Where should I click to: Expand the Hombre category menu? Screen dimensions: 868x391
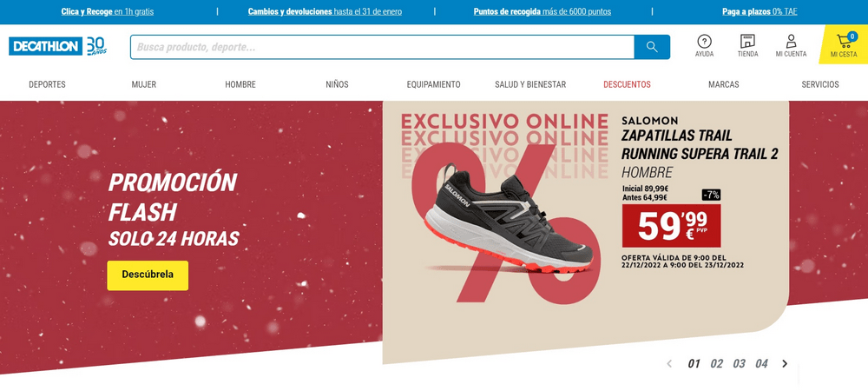(x=240, y=85)
